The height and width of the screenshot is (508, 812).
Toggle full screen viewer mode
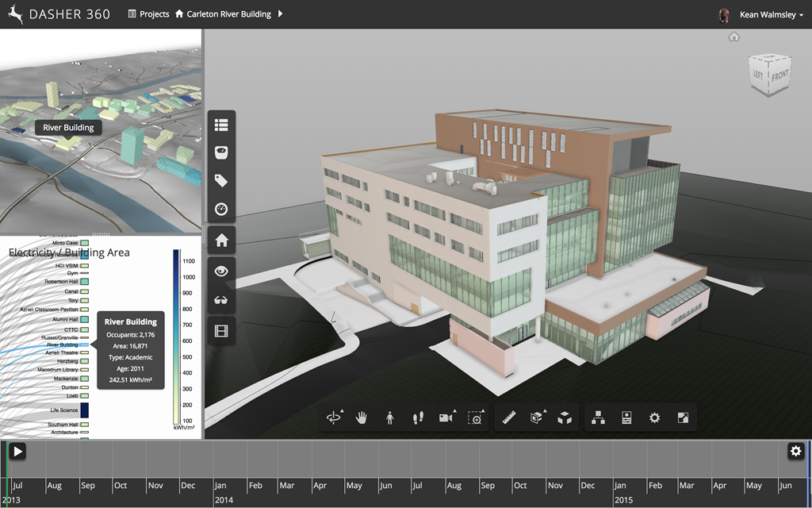683,418
